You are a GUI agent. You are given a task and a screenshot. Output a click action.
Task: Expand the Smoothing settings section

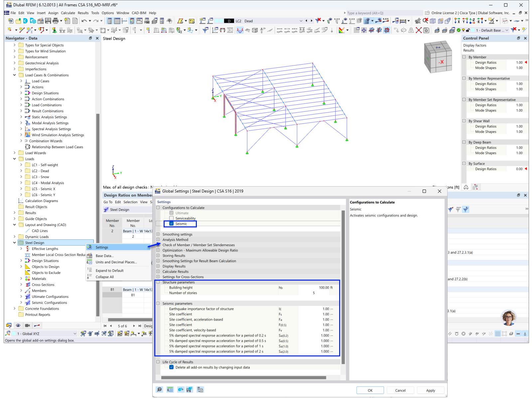click(158, 234)
